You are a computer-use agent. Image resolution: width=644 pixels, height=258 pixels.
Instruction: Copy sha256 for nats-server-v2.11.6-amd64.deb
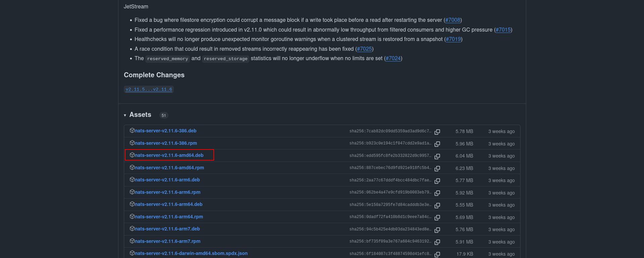coord(437,156)
